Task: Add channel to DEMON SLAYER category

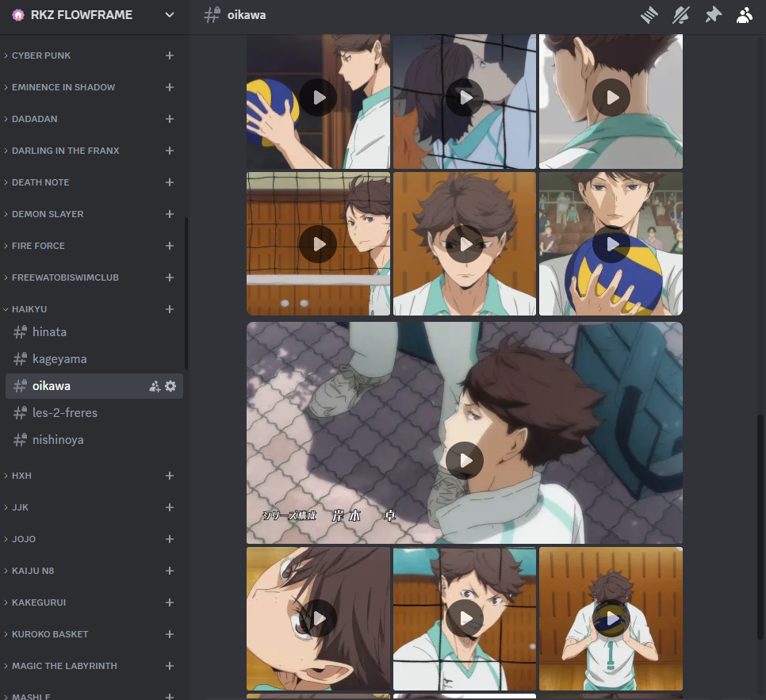Action: pyautogui.click(x=170, y=215)
